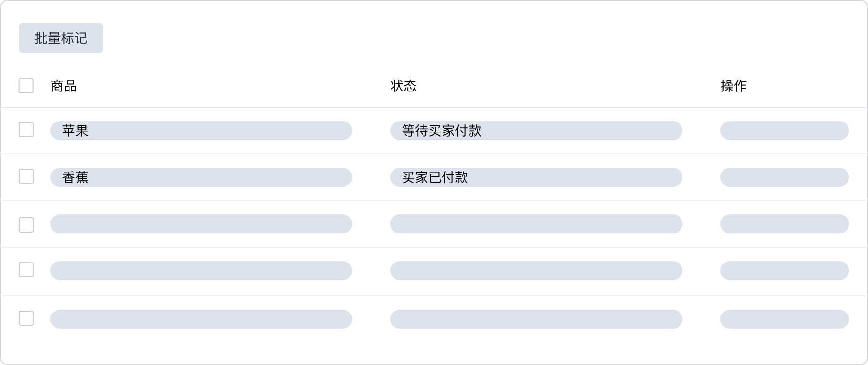This screenshot has height=365, width=868.
Task: Enable the checkbox in the fourth table row
Action: coord(26,270)
